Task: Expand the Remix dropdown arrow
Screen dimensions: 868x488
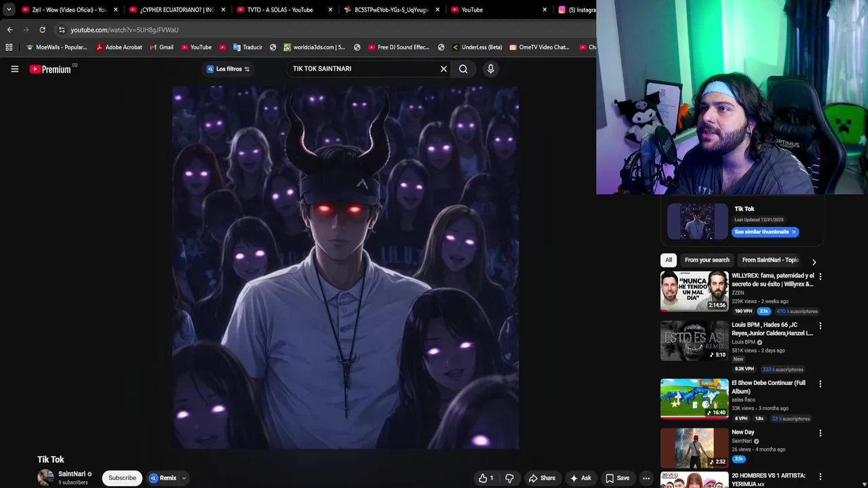Action: (x=184, y=478)
